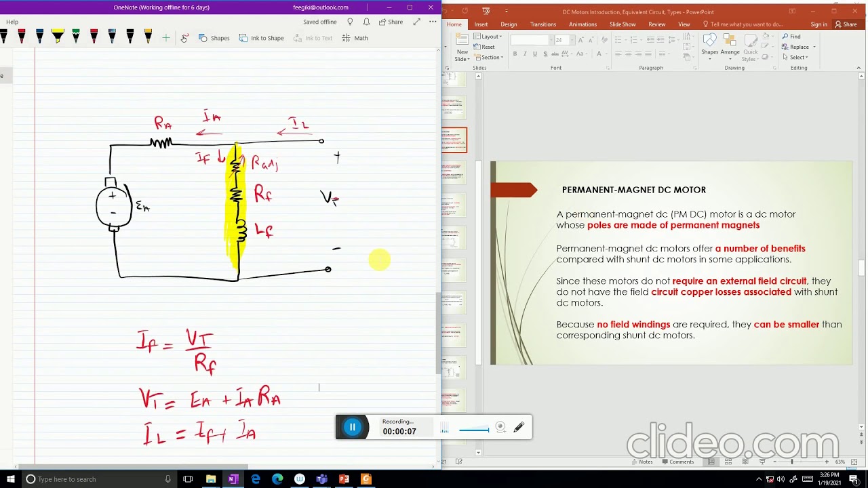The height and width of the screenshot is (488, 868).
Task: Open the Slide Show tab
Action: pos(623,24)
